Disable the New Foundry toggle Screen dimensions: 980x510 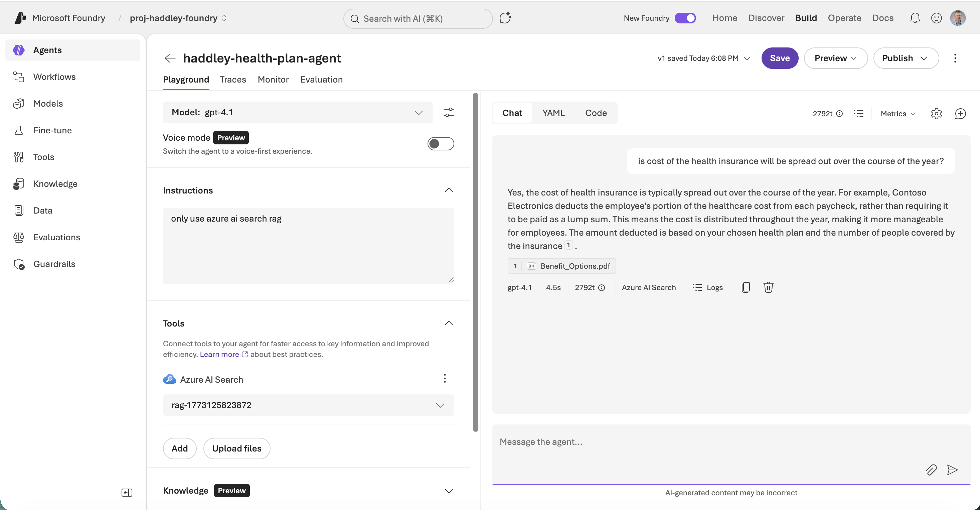685,17
